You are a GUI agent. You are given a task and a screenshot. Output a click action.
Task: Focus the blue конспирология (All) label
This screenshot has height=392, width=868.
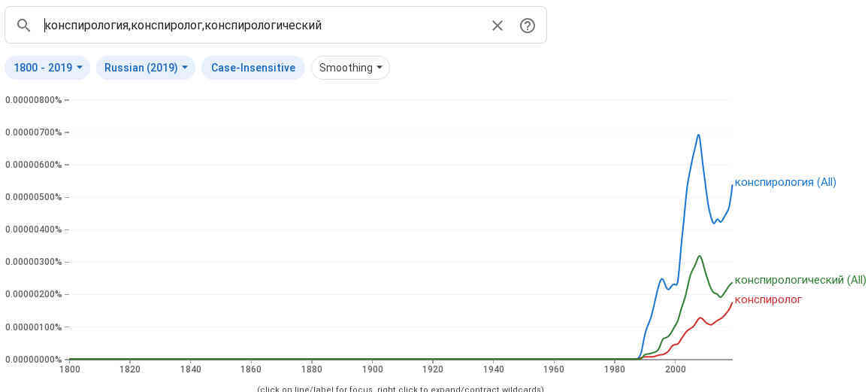[x=785, y=182]
